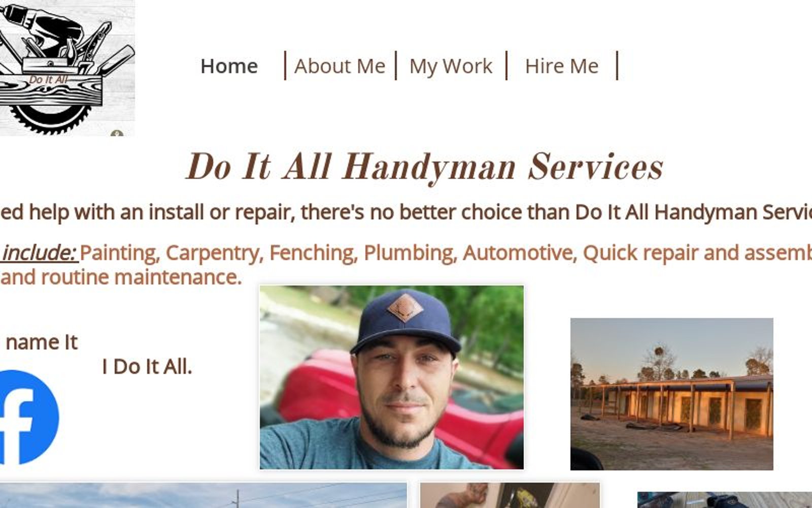Open the selfie photo of man in cap
The image size is (812, 508).
391,377
